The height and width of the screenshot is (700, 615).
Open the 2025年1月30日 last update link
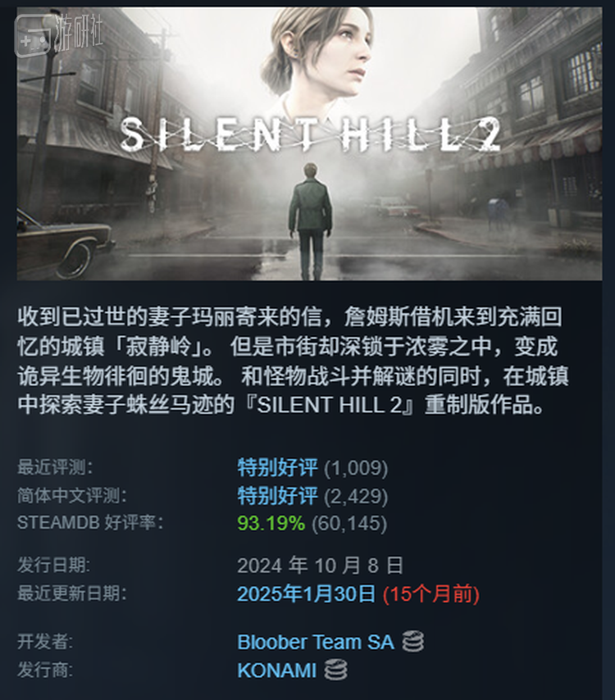click(306, 593)
